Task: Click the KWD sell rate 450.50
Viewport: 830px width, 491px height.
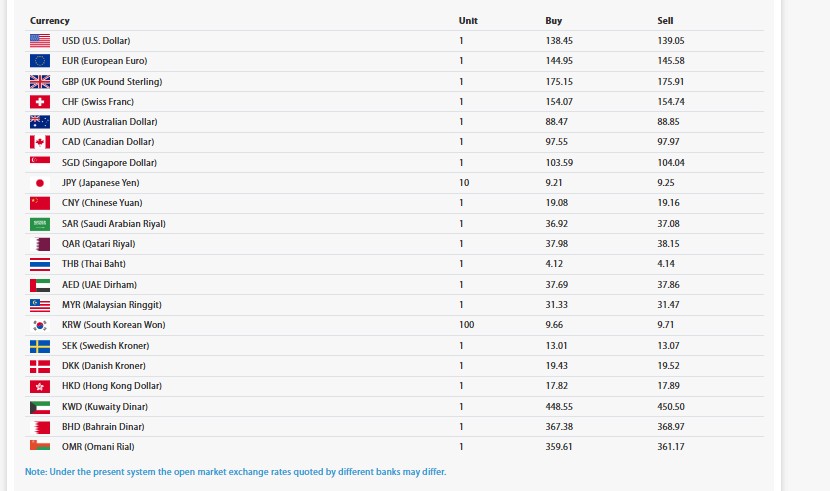Action: [671, 406]
